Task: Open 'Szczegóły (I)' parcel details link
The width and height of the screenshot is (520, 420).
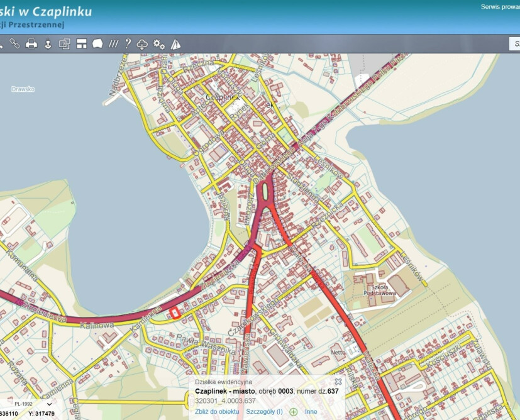Action: 264,411
